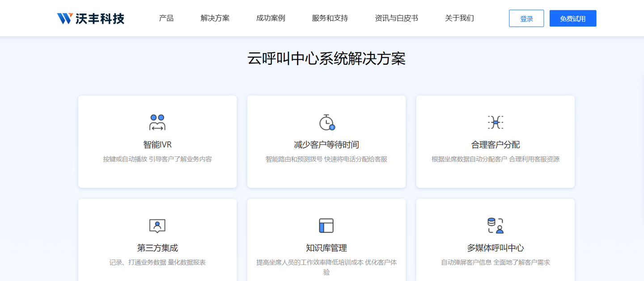Viewport: 644px width, 281px height.
Task: Expand the 关于我们 menu
Action: pyautogui.click(x=459, y=18)
